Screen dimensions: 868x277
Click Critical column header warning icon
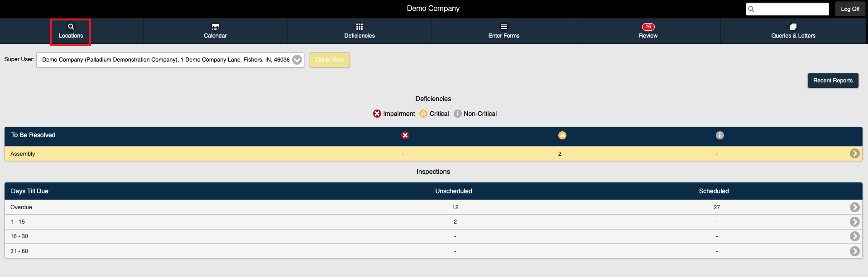pos(562,135)
